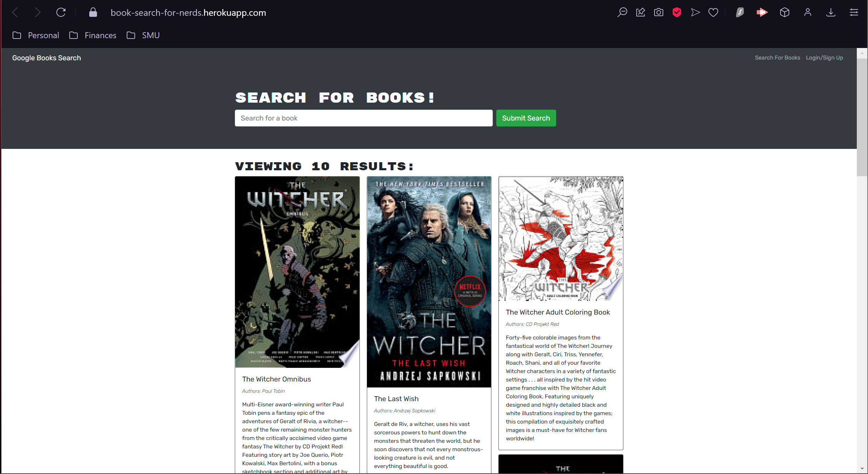Open the Login/Sign Up nav item
This screenshot has height=474, width=868.
824,58
